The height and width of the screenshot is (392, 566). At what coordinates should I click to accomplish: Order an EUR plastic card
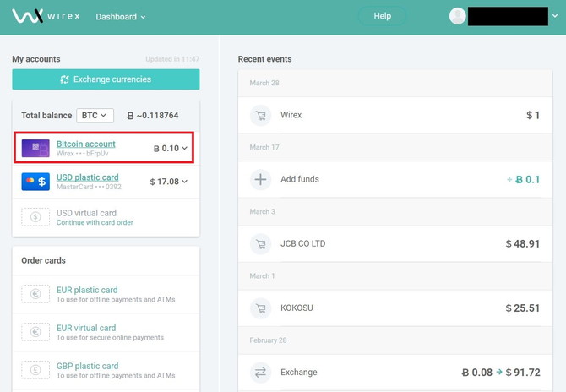pos(87,290)
